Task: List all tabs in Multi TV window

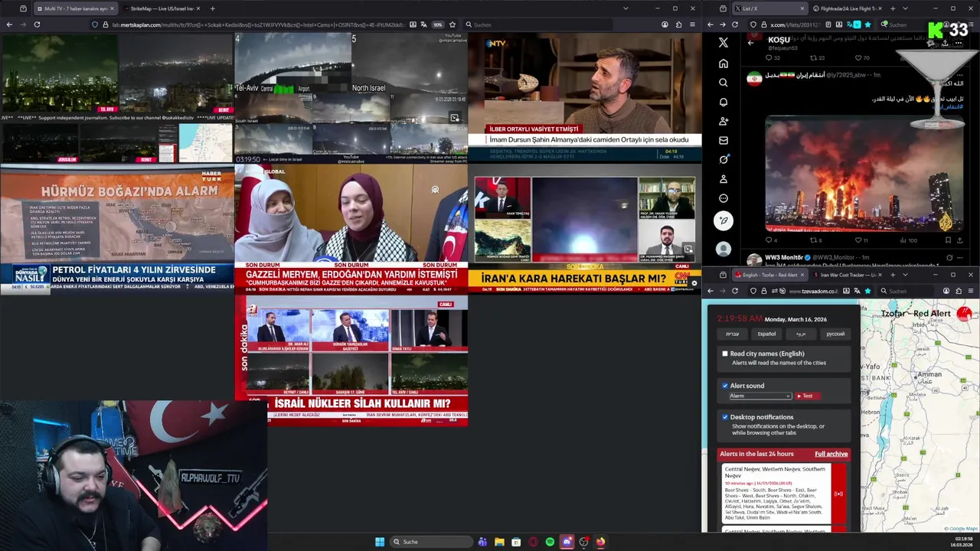Action: 626,8
